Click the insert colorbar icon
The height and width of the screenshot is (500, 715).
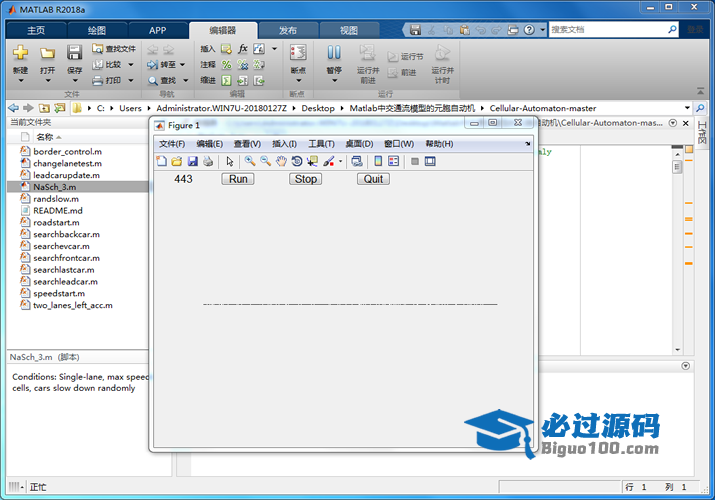[x=378, y=161]
